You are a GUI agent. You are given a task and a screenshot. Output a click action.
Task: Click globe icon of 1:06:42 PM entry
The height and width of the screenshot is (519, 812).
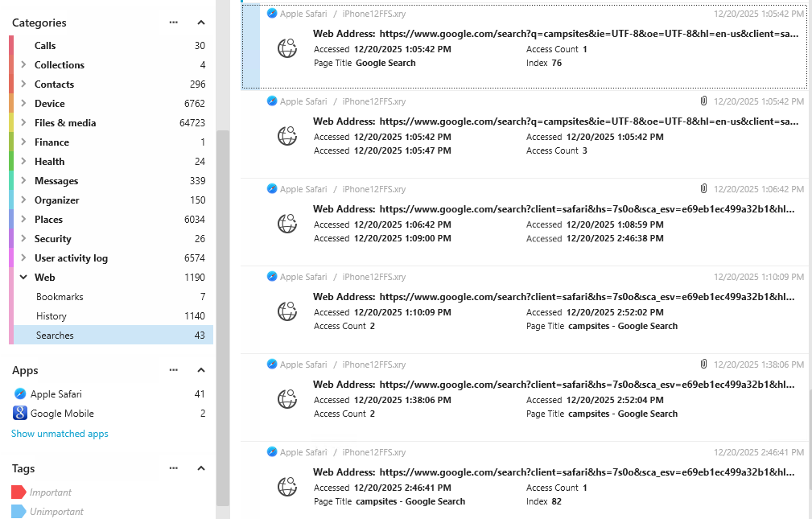(x=287, y=223)
